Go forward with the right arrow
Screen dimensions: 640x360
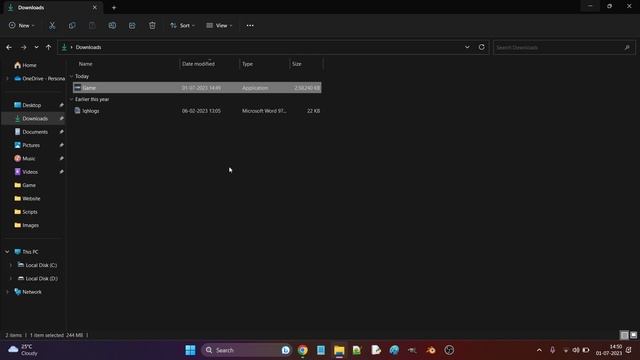(23, 47)
